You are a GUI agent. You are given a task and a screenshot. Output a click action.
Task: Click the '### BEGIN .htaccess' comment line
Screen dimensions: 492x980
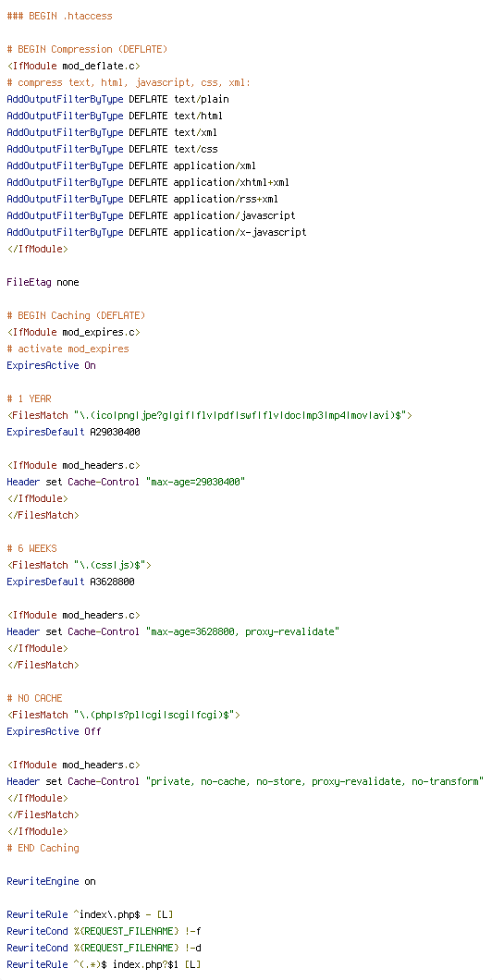tap(59, 16)
